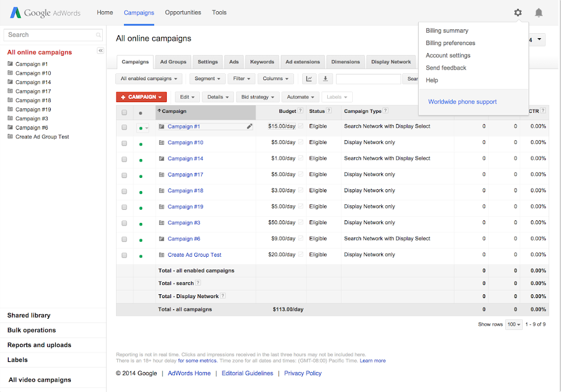The width and height of the screenshot is (561, 392).
Task: Toggle the performance graph chart icon
Action: [309, 79]
